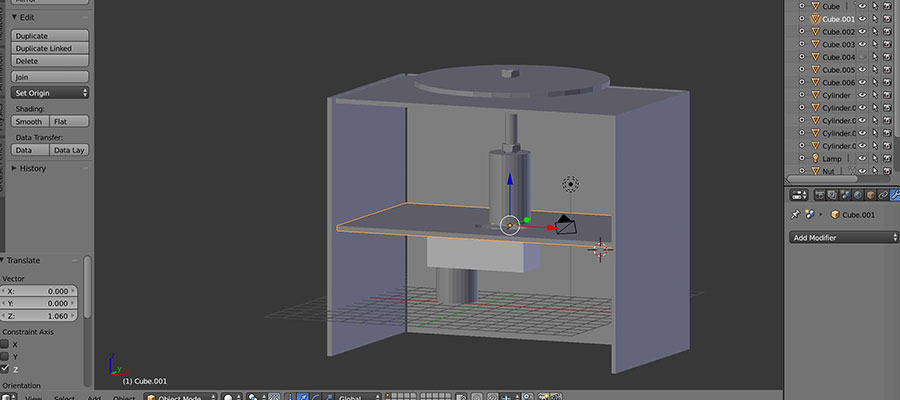Set shading to Smooth

(x=30, y=122)
